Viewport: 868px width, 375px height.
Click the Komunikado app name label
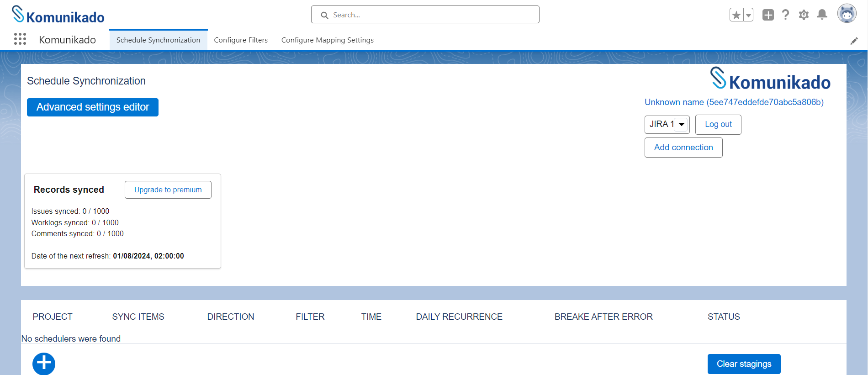coord(68,40)
